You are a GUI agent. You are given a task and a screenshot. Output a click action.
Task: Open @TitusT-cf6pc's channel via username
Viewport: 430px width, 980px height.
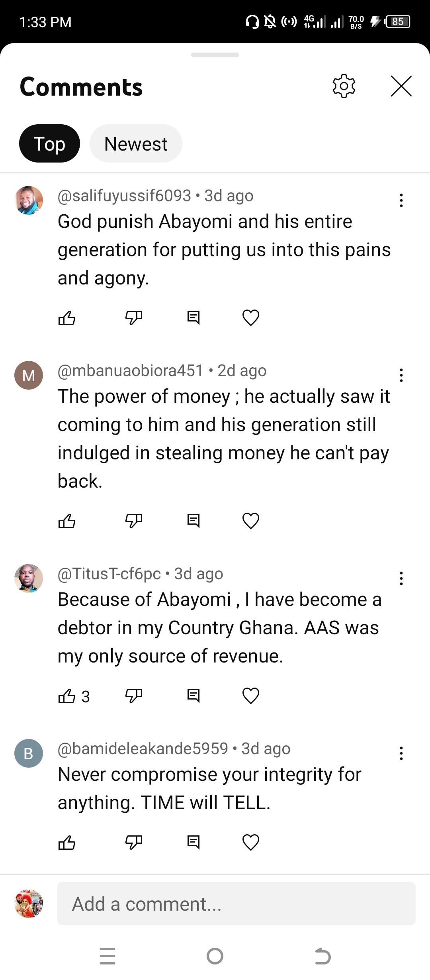click(x=109, y=574)
